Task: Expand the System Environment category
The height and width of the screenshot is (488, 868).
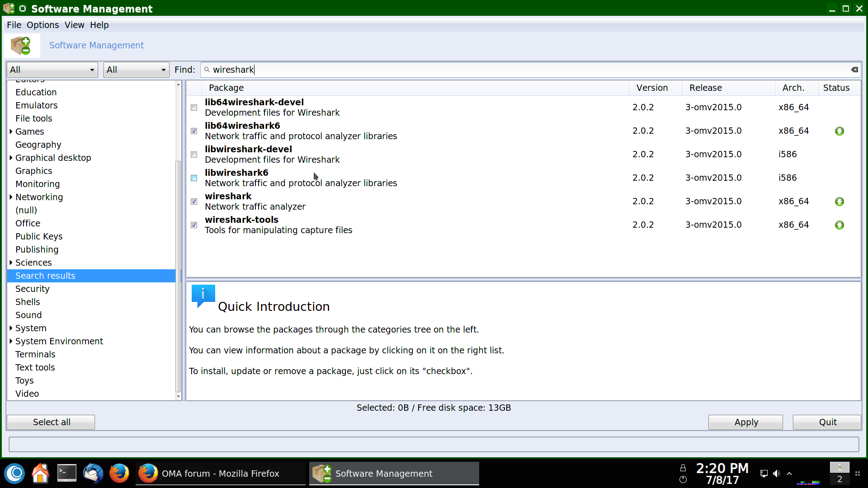Action: [11, 341]
